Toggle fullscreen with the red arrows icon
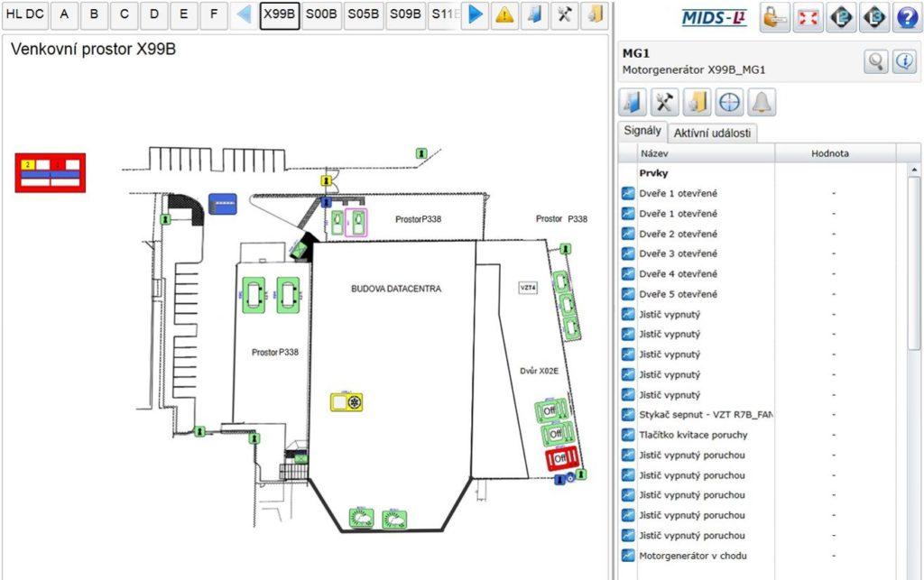924x580 pixels. 808,16
